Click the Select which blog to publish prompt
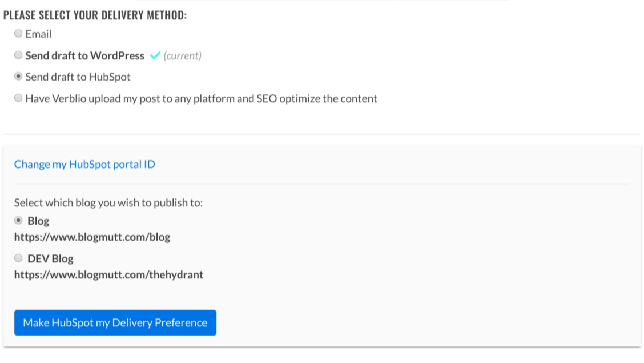This screenshot has height=363, width=644. pyautogui.click(x=108, y=203)
